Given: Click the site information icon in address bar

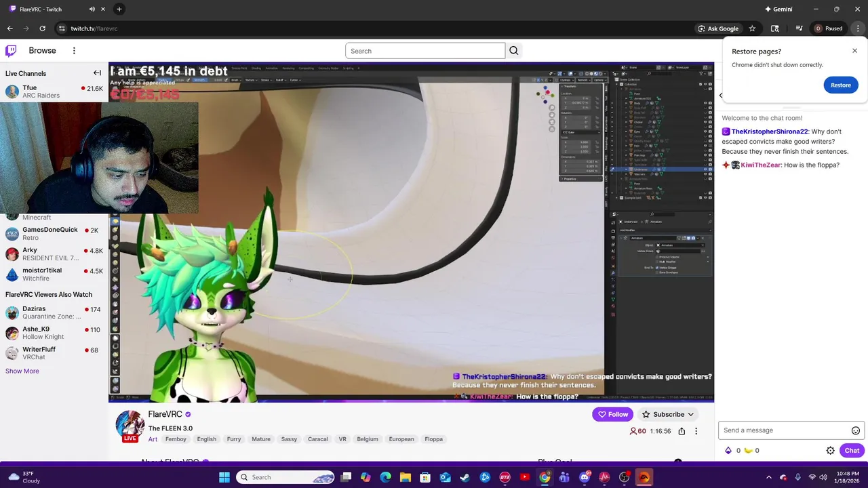Looking at the screenshot, I should tap(62, 28).
